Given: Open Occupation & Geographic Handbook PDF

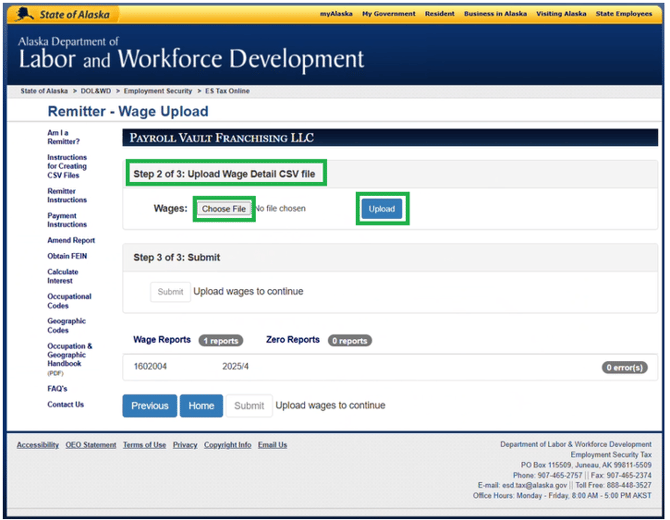Looking at the screenshot, I should click(x=70, y=359).
